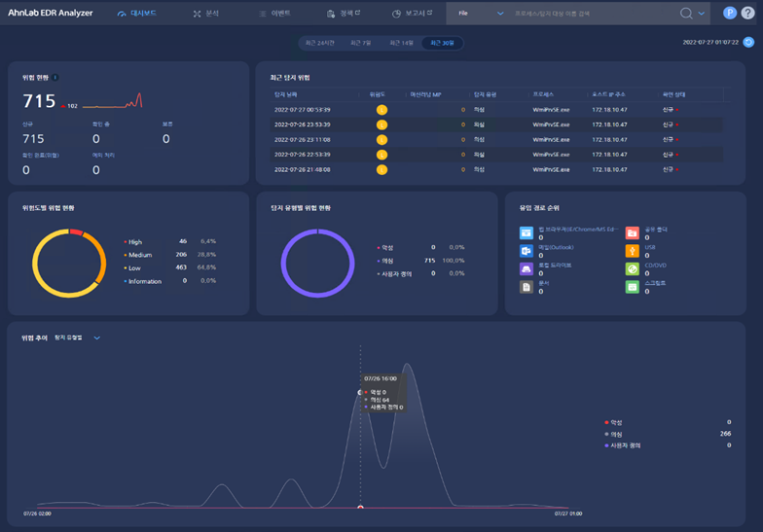Select the 최근 24시간 time range
This screenshot has width=763, height=532.
[x=319, y=43]
